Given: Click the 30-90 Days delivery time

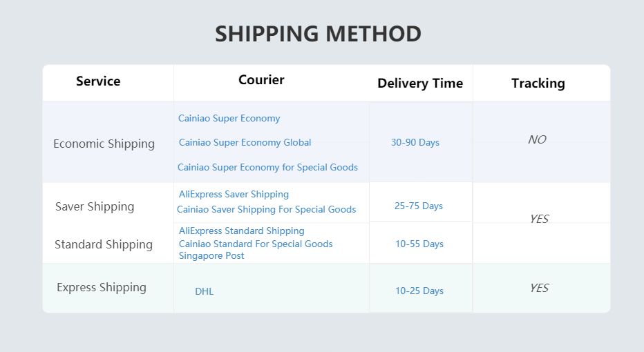Looking at the screenshot, I should pos(415,143).
